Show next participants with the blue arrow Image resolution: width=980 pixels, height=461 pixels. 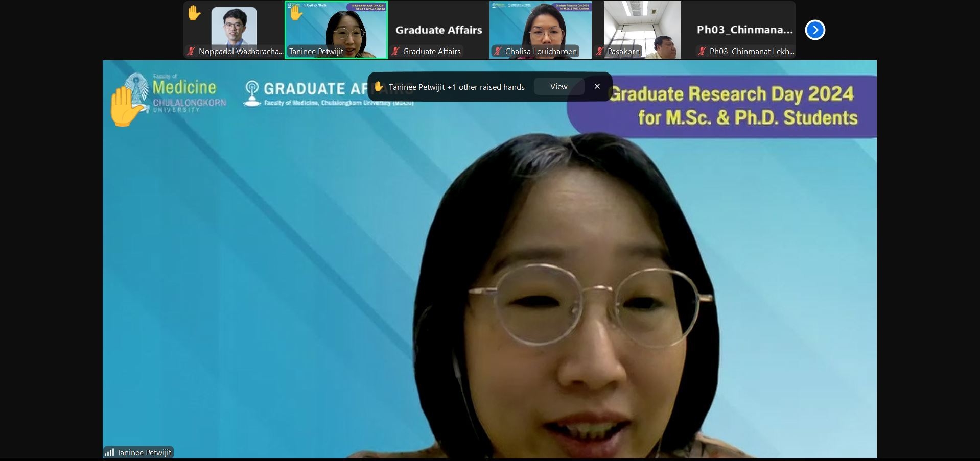815,30
